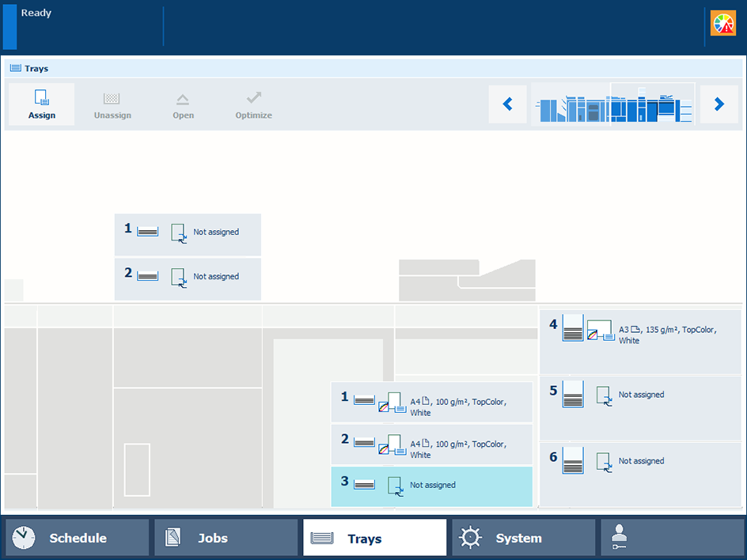Click the Optimize checkmark icon
Image resolution: width=747 pixels, height=560 pixels.
pyautogui.click(x=254, y=99)
